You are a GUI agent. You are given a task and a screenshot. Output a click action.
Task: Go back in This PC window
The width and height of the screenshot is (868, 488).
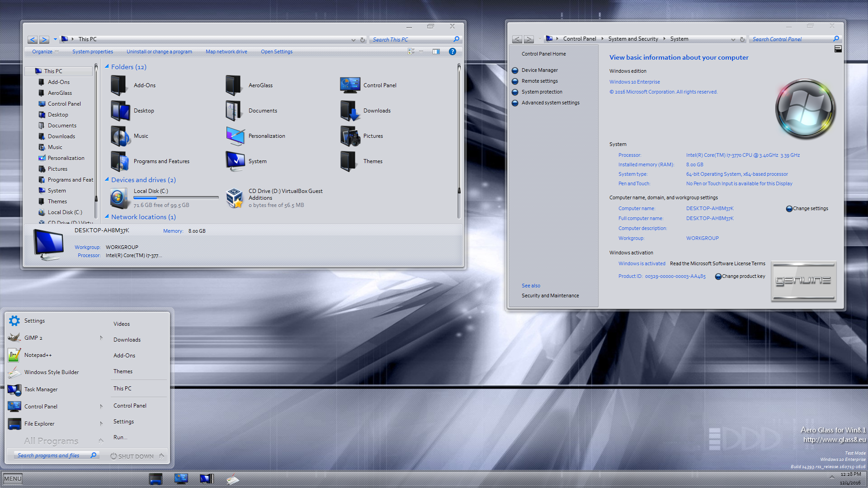pos(32,40)
